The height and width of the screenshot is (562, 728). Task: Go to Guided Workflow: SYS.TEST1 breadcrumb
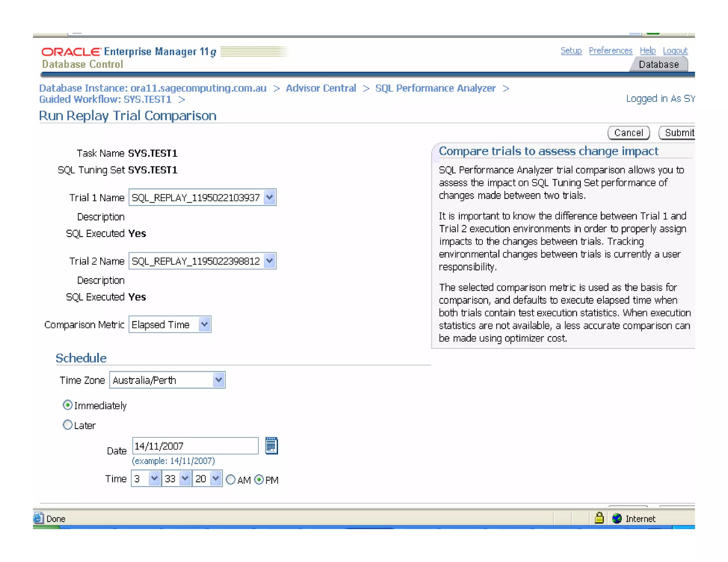click(105, 99)
